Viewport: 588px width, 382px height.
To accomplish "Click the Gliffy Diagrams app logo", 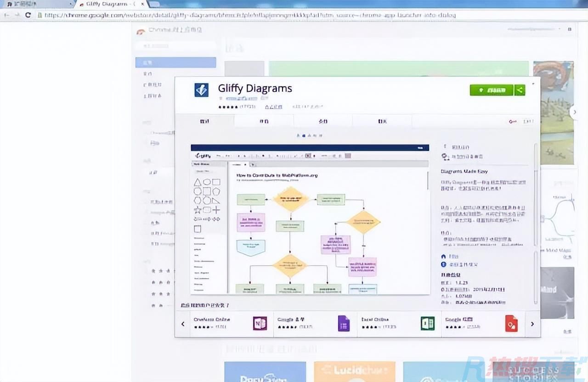I will tap(201, 90).
